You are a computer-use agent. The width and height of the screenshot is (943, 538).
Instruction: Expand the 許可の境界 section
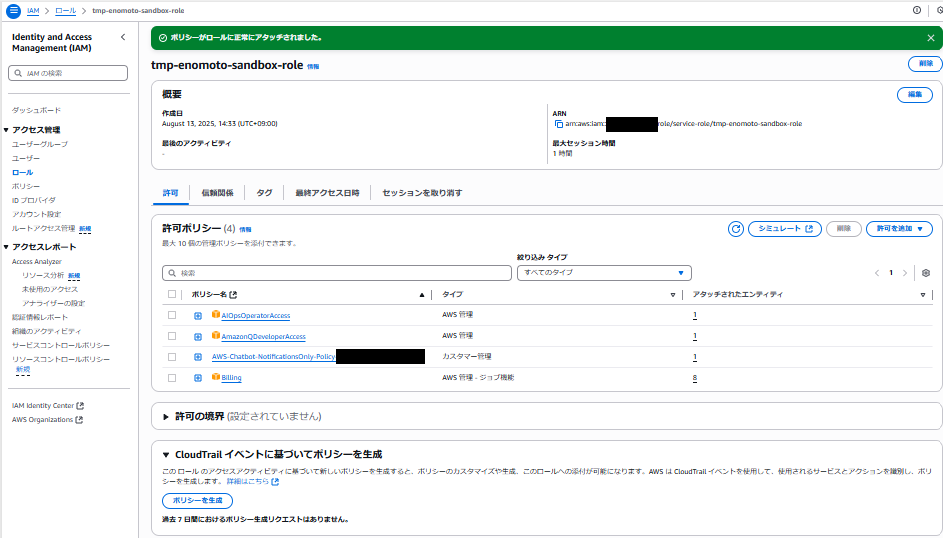point(166,417)
